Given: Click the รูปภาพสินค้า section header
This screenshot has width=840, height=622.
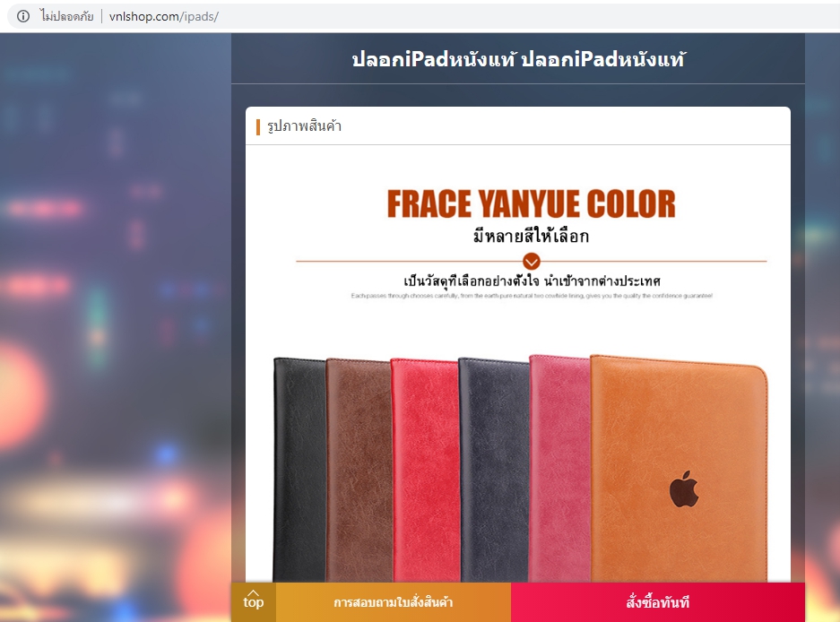Looking at the screenshot, I should [304, 126].
